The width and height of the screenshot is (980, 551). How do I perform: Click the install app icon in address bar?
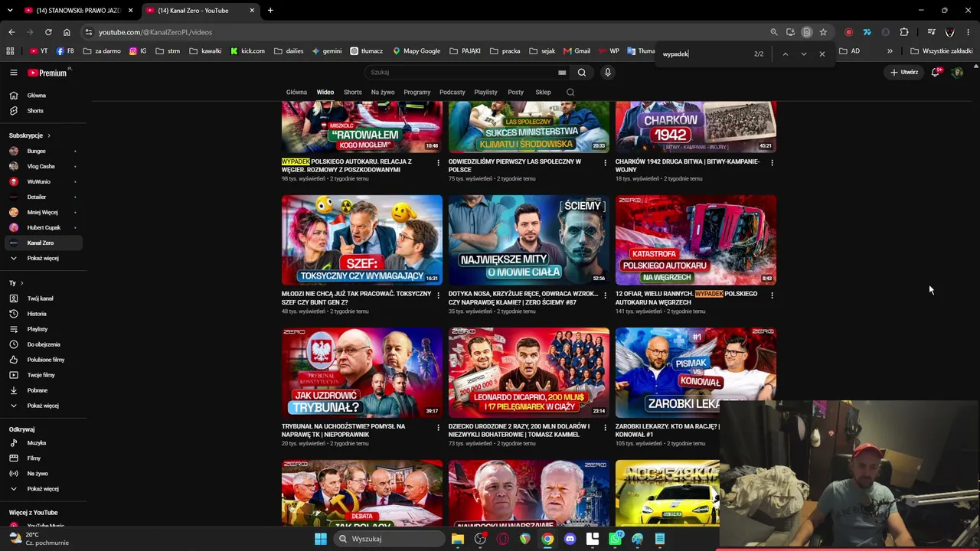tap(790, 32)
